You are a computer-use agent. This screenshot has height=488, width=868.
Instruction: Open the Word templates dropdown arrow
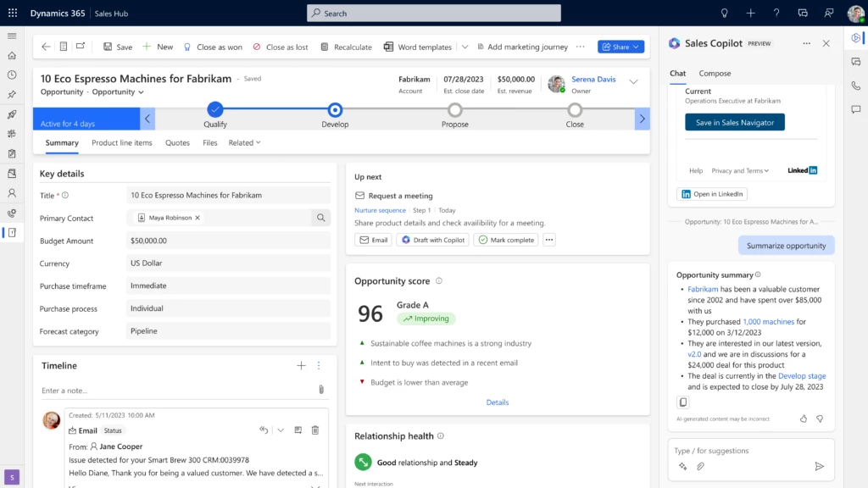464,47
